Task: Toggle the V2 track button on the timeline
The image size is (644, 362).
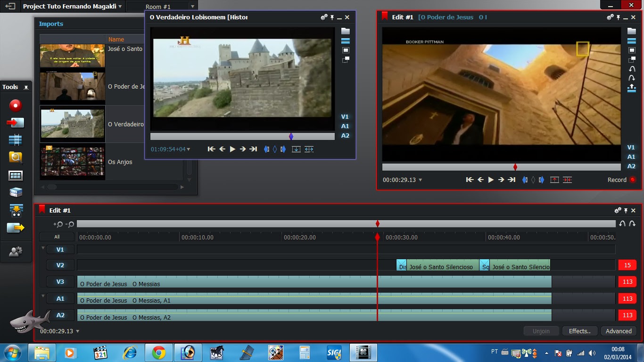Action: 60,265
